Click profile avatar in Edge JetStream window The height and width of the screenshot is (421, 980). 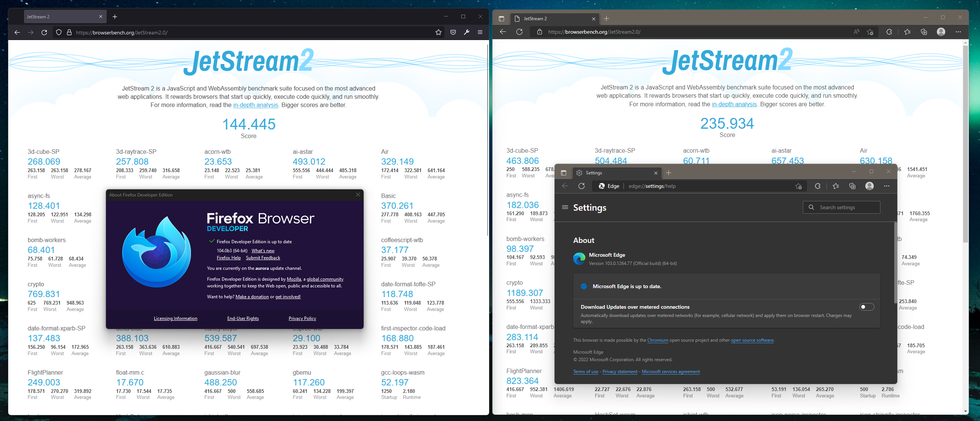point(941,32)
